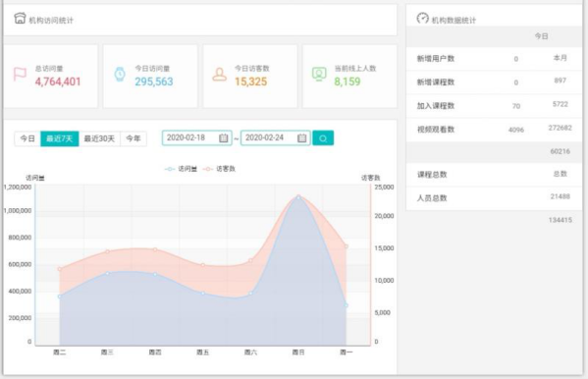
Task: Click the 周日 peak data point on chart
Action: click(x=298, y=196)
